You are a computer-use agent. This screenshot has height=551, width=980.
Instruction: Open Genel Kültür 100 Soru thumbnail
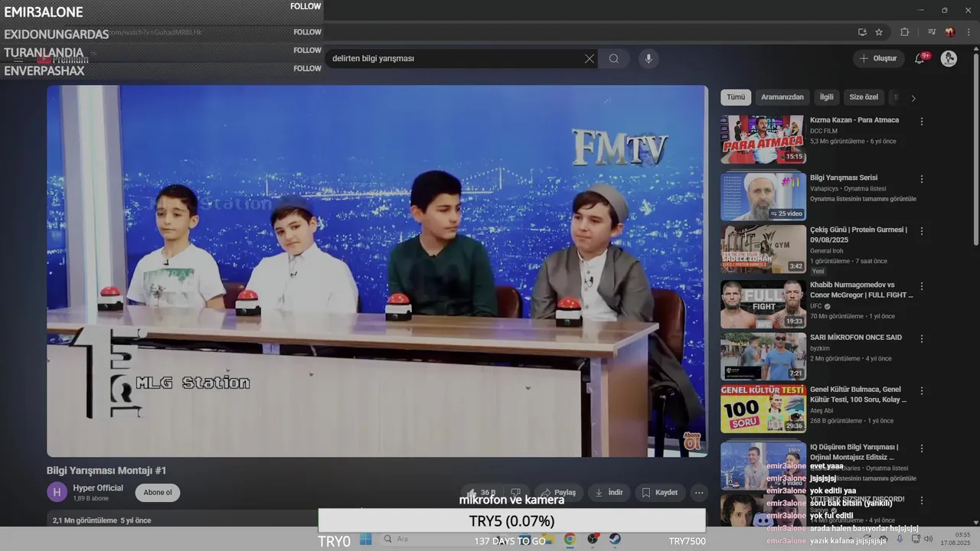coord(763,409)
